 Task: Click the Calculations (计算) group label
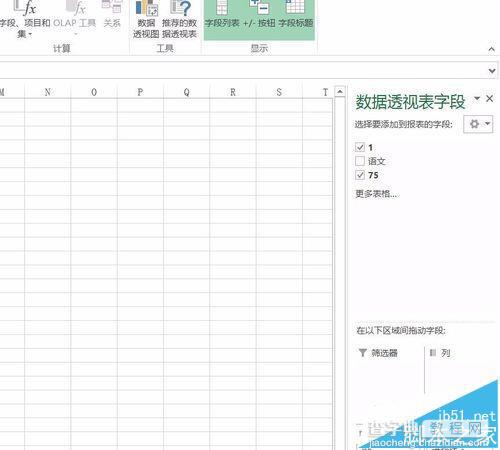click(62, 48)
